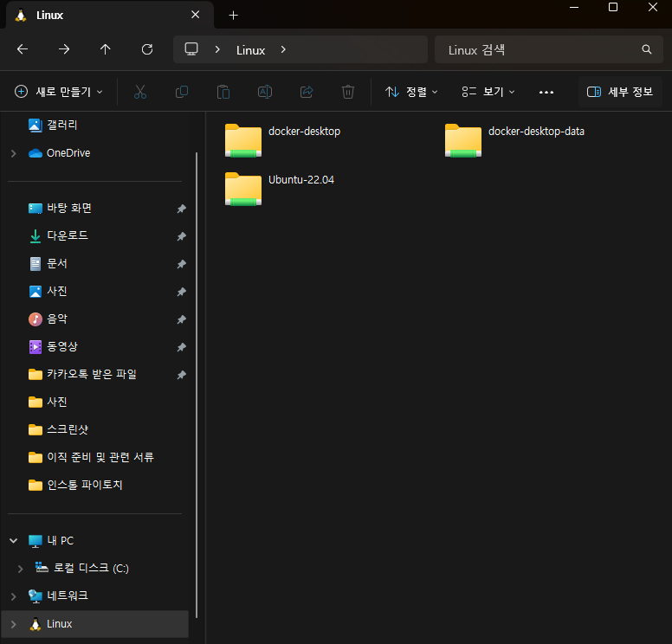Screen dimensions: 672x644
Task: Collapse the 내 PC tree node
Action: pos(13,541)
